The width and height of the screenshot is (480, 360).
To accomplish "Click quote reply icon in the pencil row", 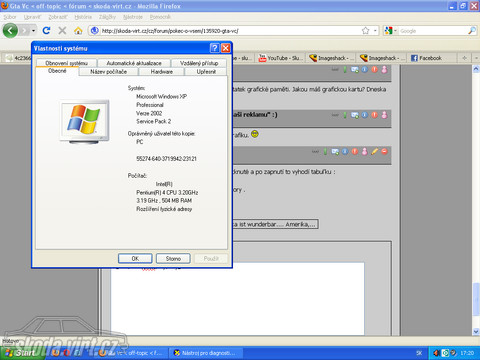I will tap(335, 152).
